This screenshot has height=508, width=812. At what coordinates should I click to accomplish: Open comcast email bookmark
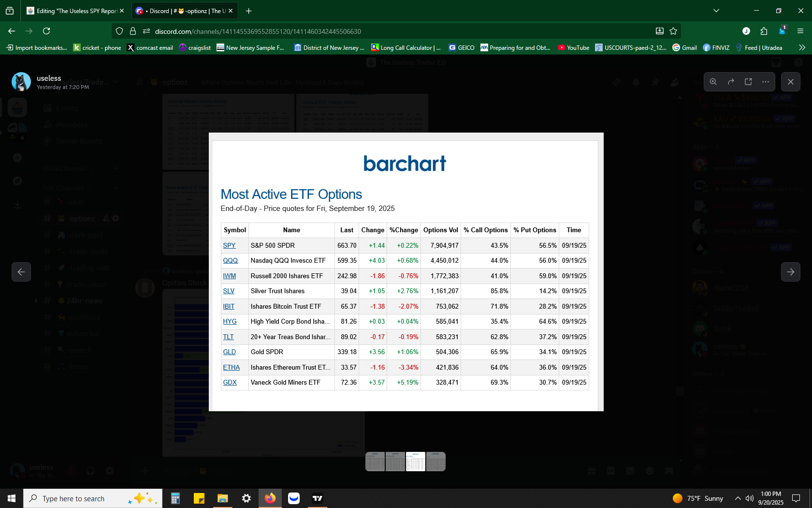(x=150, y=47)
